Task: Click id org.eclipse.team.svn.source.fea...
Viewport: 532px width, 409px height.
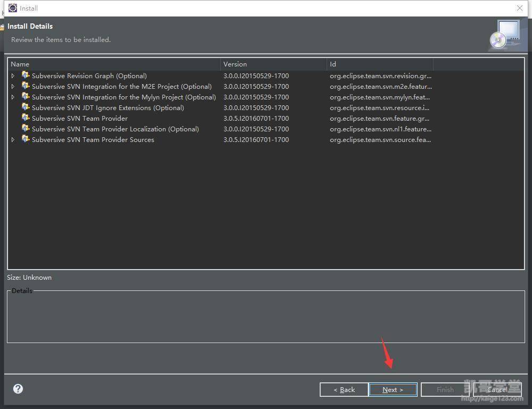Action: [x=380, y=140]
